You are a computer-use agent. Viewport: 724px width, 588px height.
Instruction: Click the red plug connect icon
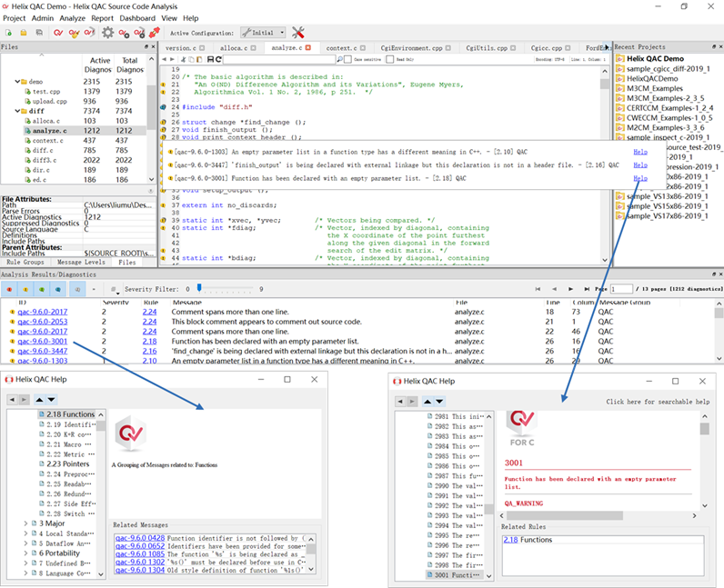coord(155,33)
